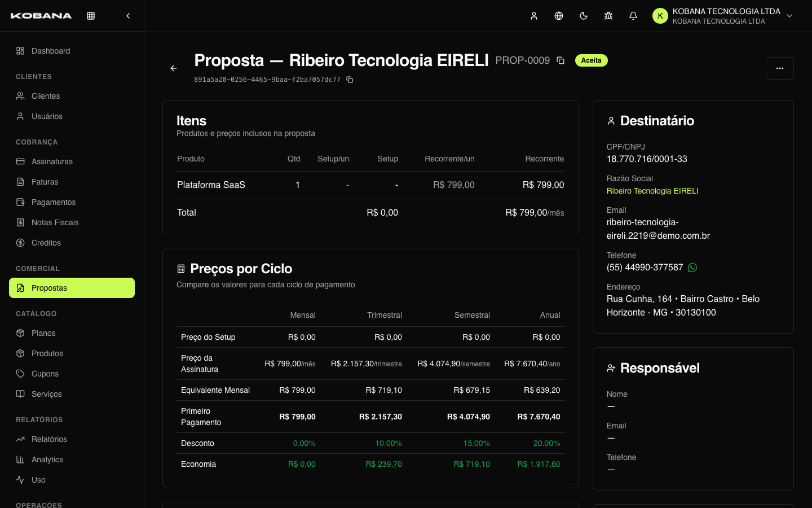Image resolution: width=812 pixels, height=508 pixels.
Task: Open Usuários page
Action: tap(72, 116)
